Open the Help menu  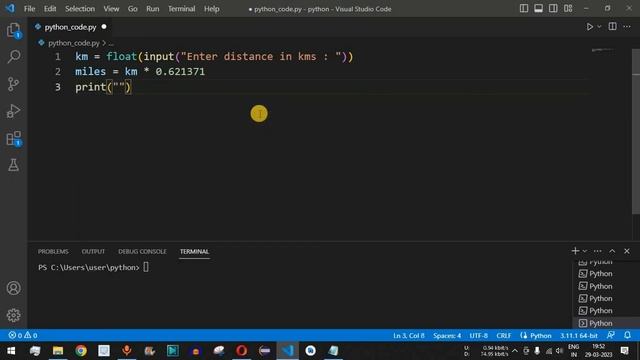click(211, 9)
